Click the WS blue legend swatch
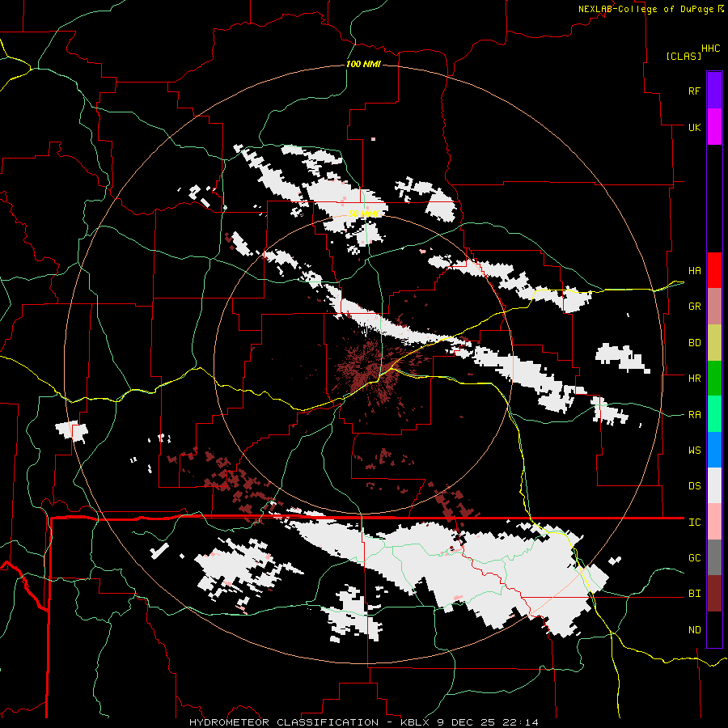Screen dimensions: 728x728 (x=714, y=450)
